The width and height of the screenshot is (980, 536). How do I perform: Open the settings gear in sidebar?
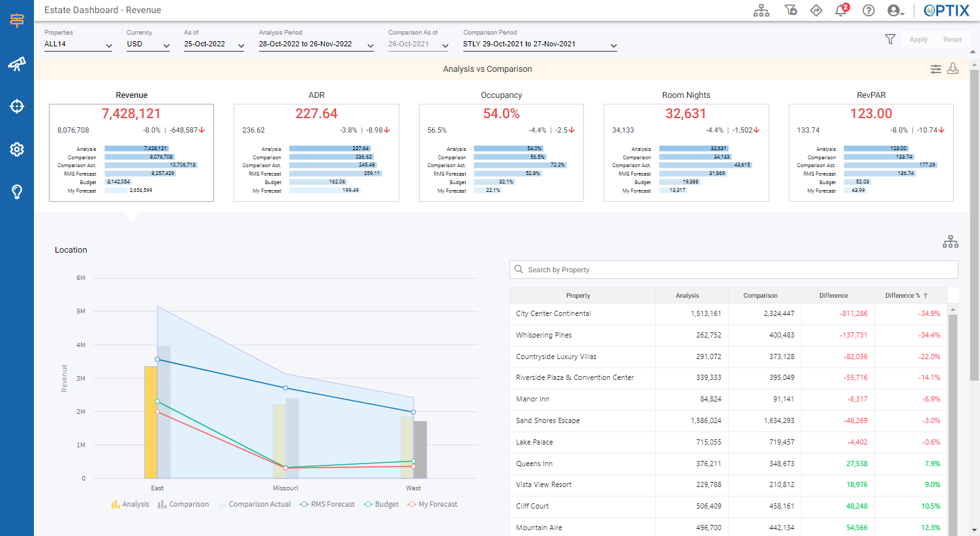click(x=17, y=150)
